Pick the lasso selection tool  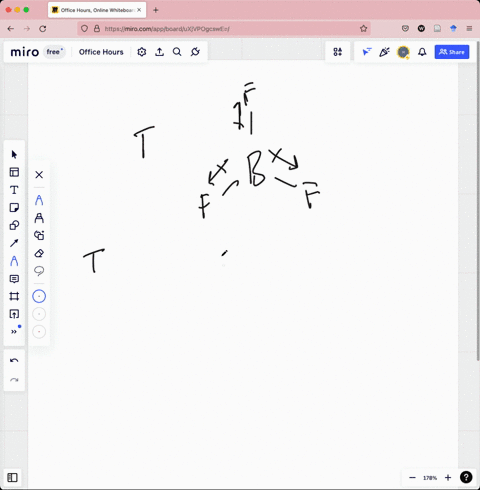pos(39,271)
